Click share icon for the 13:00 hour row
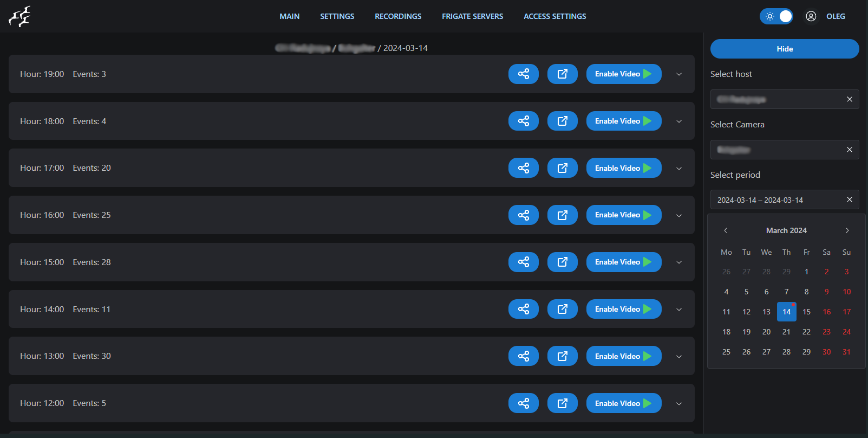The image size is (868, 438). pyautogui.click(x=523, y=356)
